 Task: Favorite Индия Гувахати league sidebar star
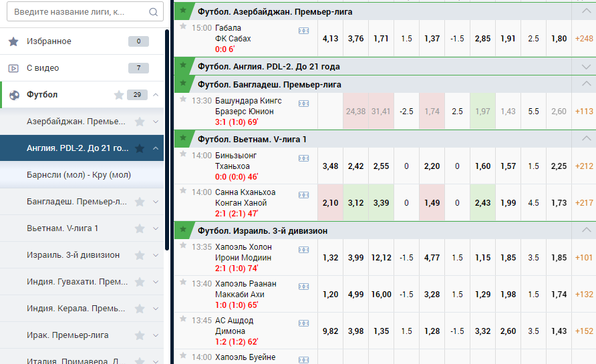click(x=140, y=282)
